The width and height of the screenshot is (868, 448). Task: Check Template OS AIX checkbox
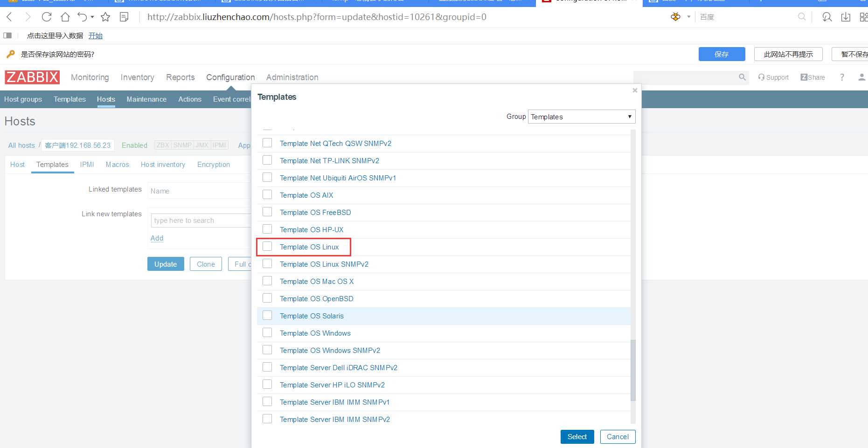[267, 194]
